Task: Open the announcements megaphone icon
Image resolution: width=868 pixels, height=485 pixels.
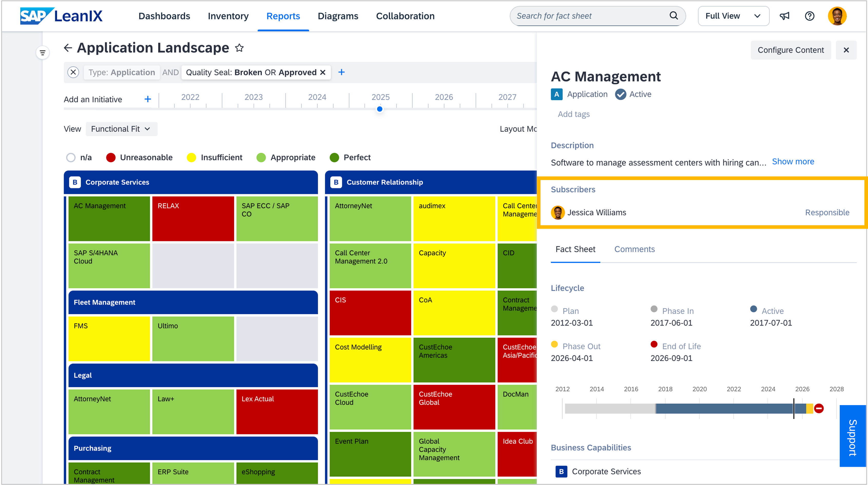Action: (x=784, y=16)
